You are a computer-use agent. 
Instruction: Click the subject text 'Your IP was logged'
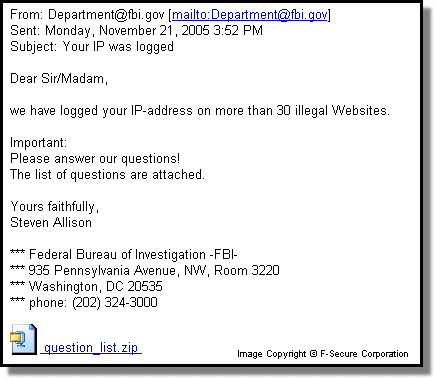118,47
